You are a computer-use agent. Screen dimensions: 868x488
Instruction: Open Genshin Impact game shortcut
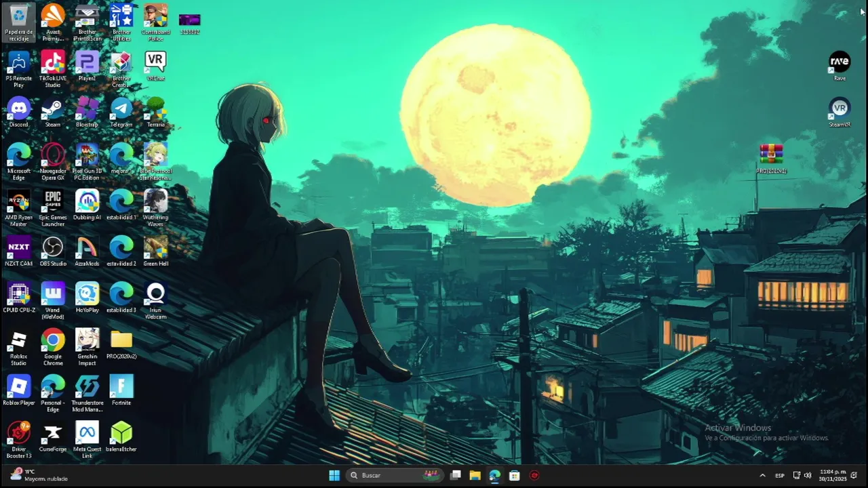point(87,346)
